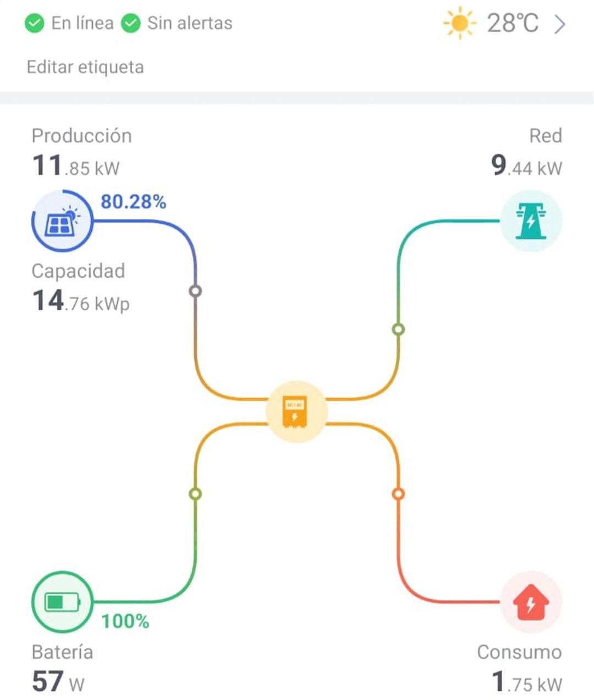
Task: Tap the 100% battery charge label
Action: (125, 621)
